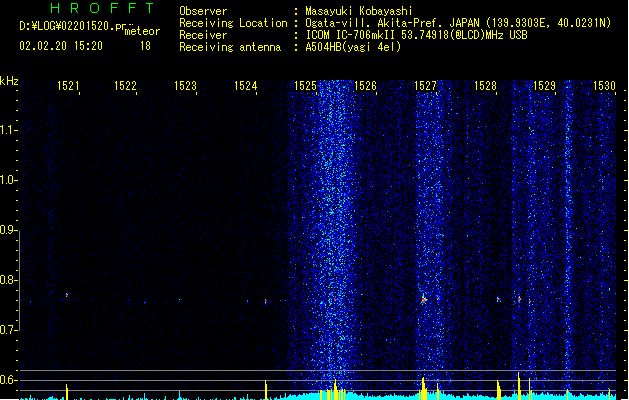Click time axis marker 1528

485,86
